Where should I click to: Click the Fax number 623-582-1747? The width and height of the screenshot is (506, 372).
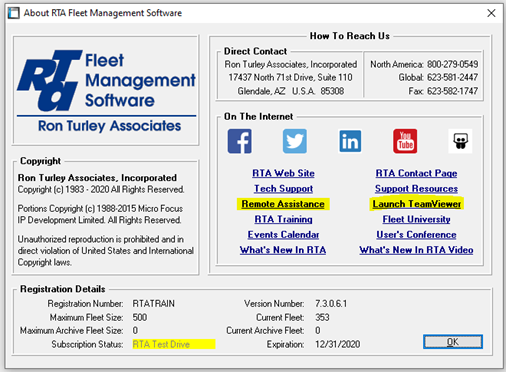pos(453,91)
